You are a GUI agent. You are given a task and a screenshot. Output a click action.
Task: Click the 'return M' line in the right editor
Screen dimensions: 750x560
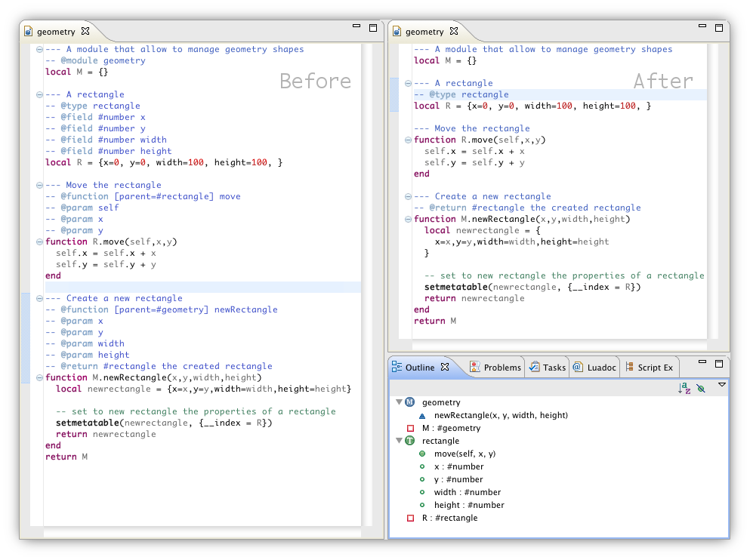pyautogui.click(x=435, y=321)
